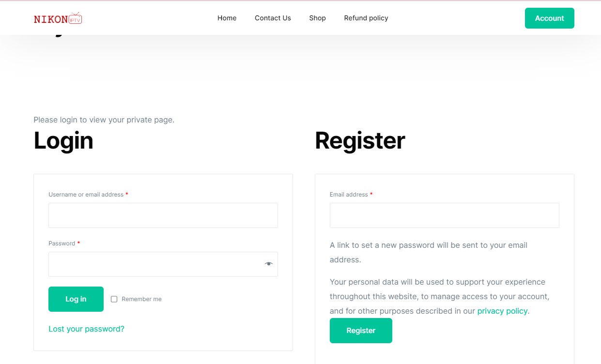Click inside the Password field
The image size is (601, 364).
click(x=155, y=264)
